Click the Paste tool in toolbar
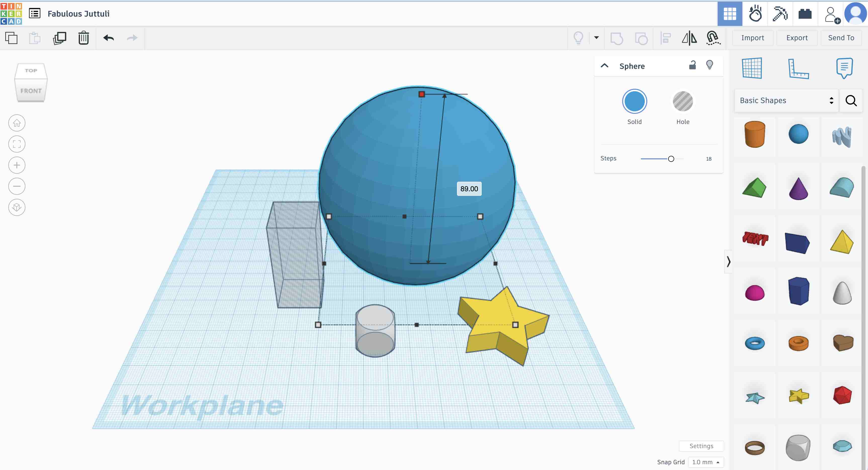Viewport: 868px width, 470px height. pos(35,38)
